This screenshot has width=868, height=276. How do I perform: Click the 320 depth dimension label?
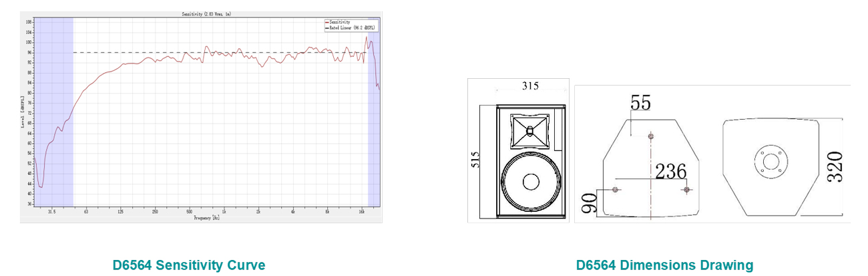835,167
